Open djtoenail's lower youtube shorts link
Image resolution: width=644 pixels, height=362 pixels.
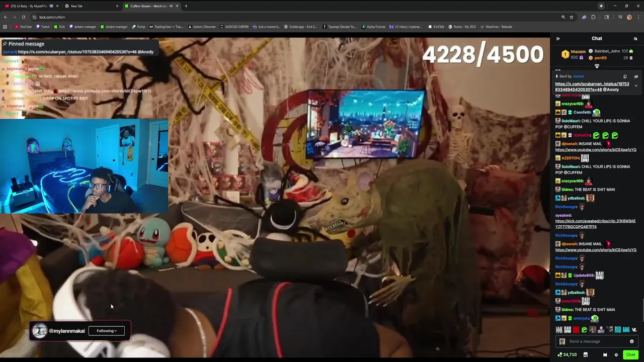[596, 250]
